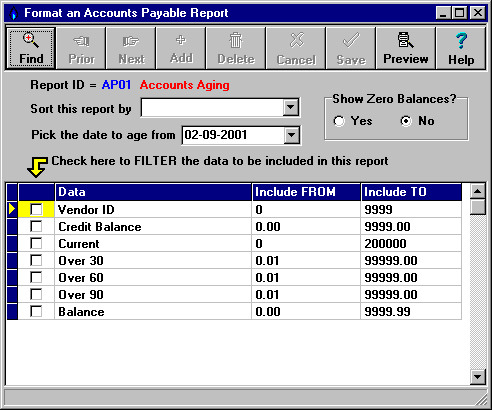
Task: Maximize the report window
Action: pyautogui.click(x=459, y=13)
